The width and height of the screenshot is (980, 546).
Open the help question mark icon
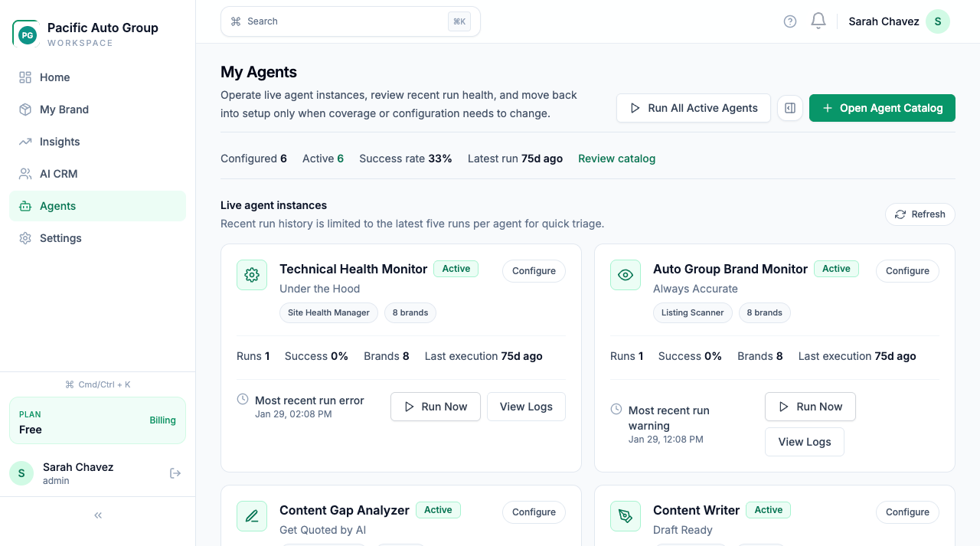(x=790, y=21)
